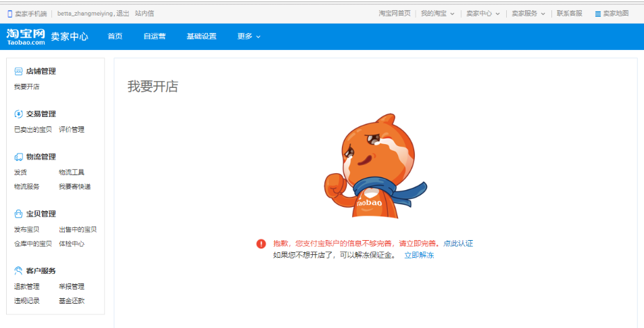Click the 店铺管理 section heading
Screen dimensions: 644x328
click(41, 72)
